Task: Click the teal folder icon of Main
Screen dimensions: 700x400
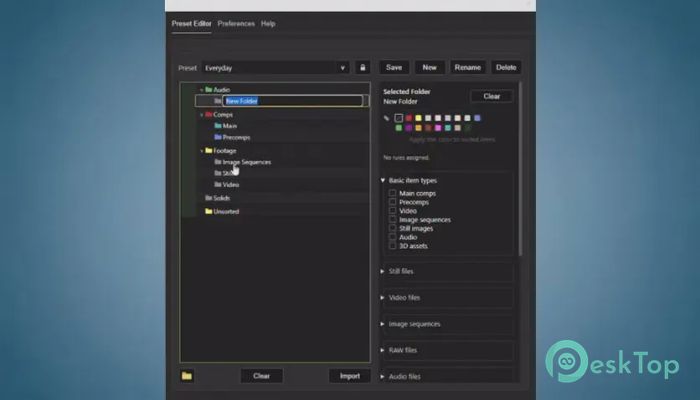Action: pos(218,126)
